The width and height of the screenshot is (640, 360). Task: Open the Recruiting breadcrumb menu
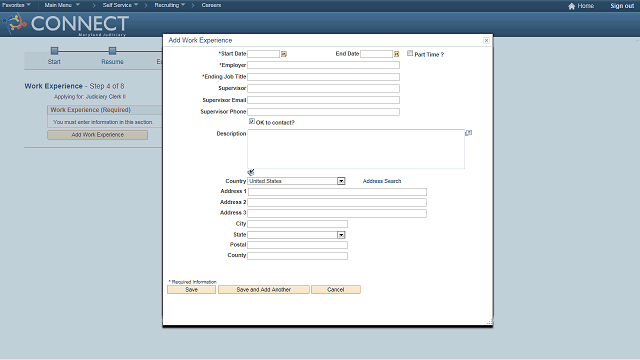click(x=170, y=5)
